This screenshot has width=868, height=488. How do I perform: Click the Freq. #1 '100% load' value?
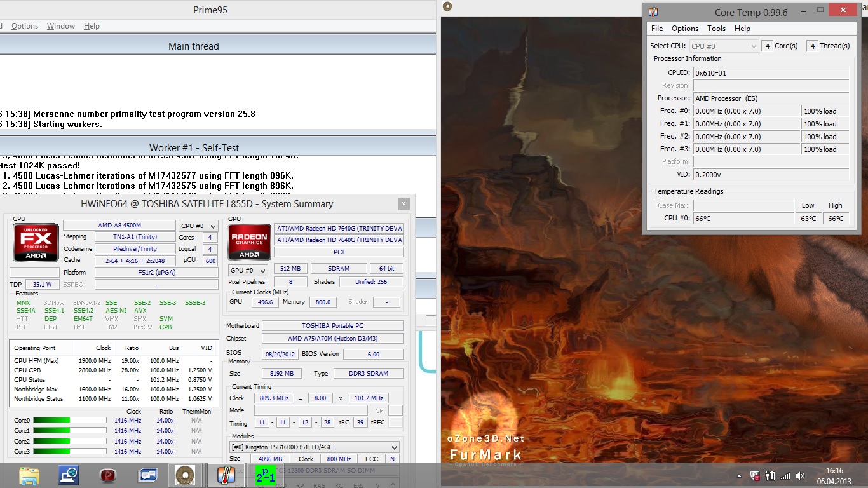825,124
